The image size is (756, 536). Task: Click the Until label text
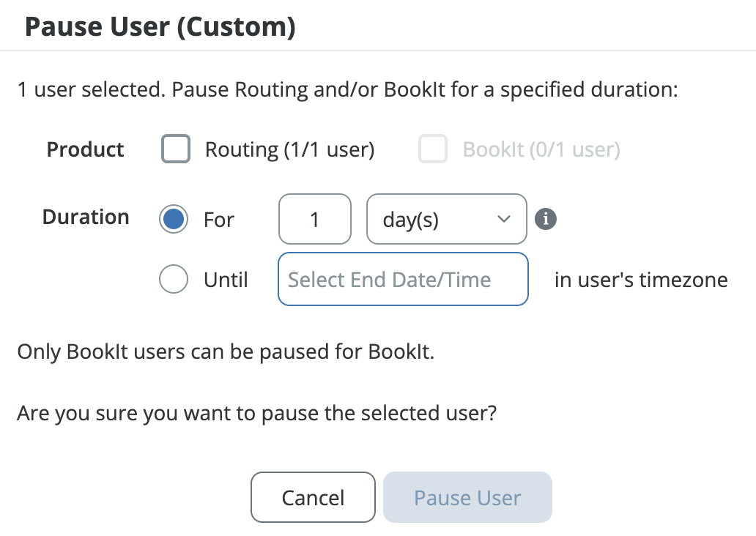click(226, 280)
